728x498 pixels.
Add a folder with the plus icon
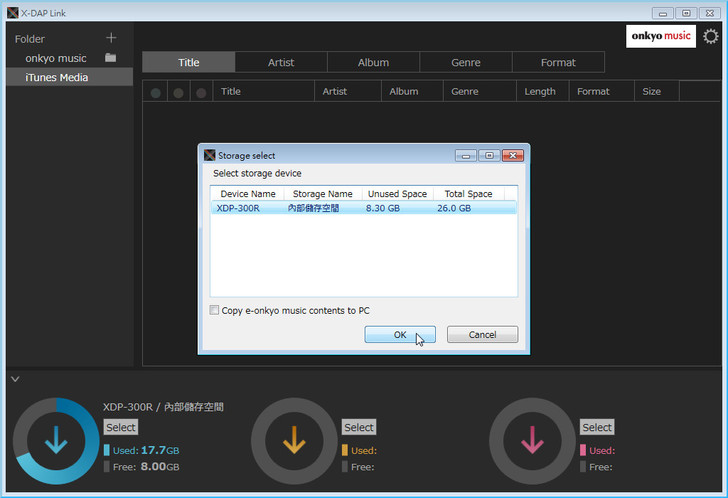point(111,38)
